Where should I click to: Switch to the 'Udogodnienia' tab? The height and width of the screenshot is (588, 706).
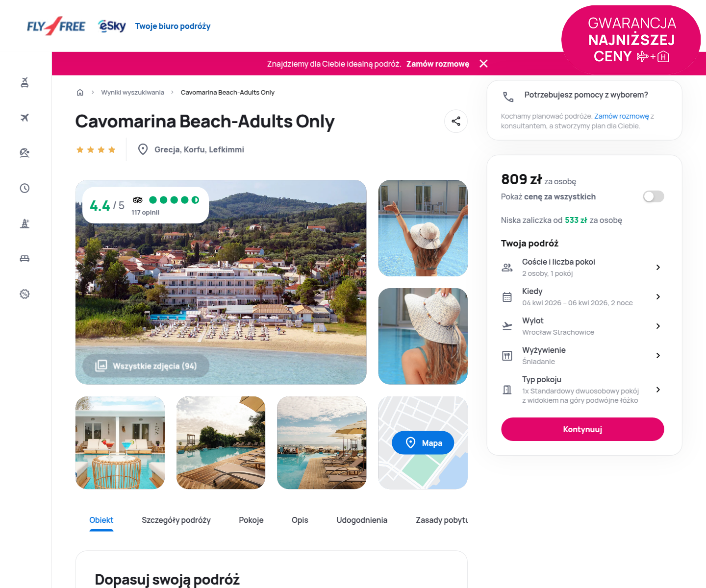362,520
